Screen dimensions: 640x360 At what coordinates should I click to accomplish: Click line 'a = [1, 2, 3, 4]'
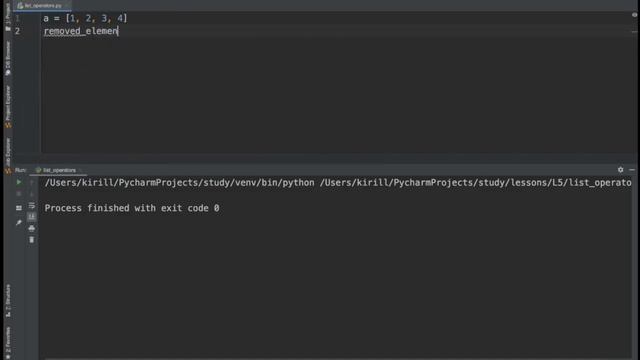pyautogui.click(x=85, y=18)
